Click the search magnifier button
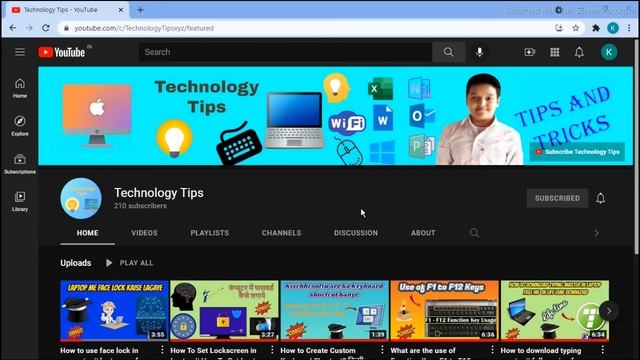Viewport: 640px width, 360px height. coord(448,52)
